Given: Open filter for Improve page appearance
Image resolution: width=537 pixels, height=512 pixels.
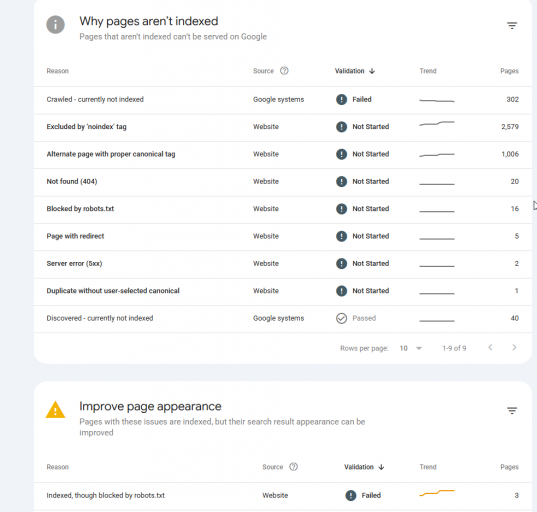Looking at the screenshot, I should point(512,410).
